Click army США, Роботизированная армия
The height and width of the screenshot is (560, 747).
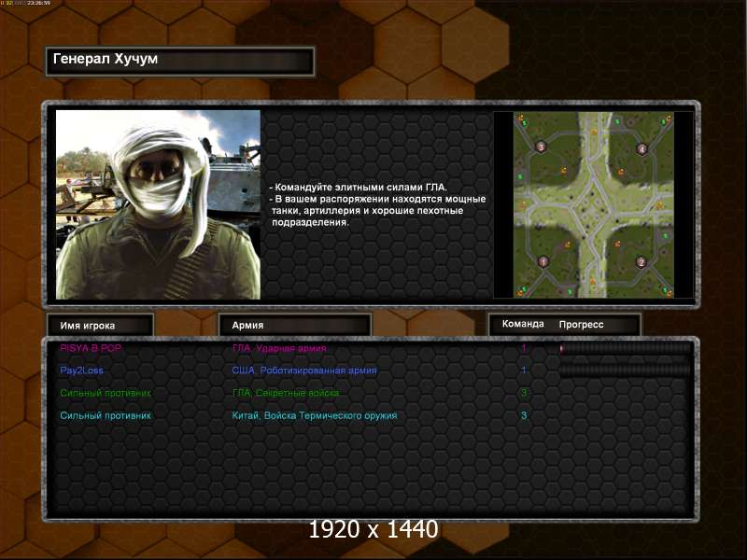tap(304, 371)
